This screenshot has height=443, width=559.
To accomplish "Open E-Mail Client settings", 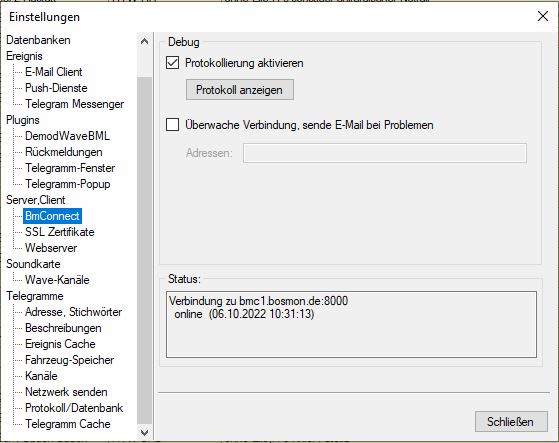I will (53, 72).
